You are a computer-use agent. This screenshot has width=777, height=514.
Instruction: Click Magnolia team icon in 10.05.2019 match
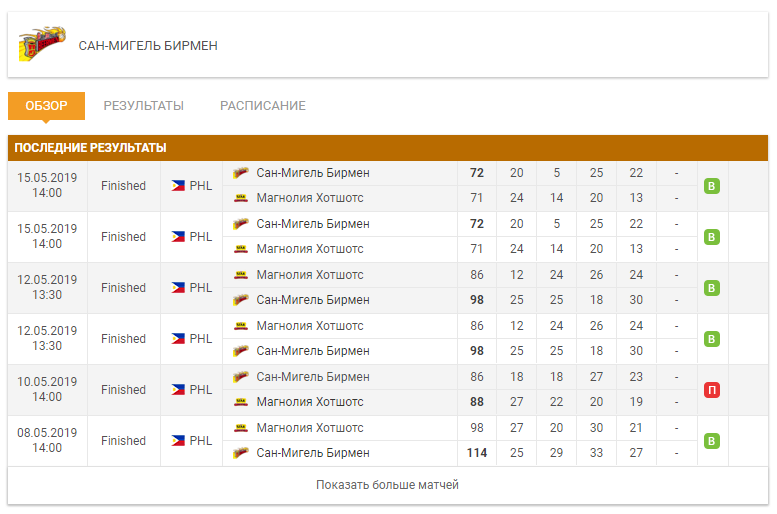[241, 401]
